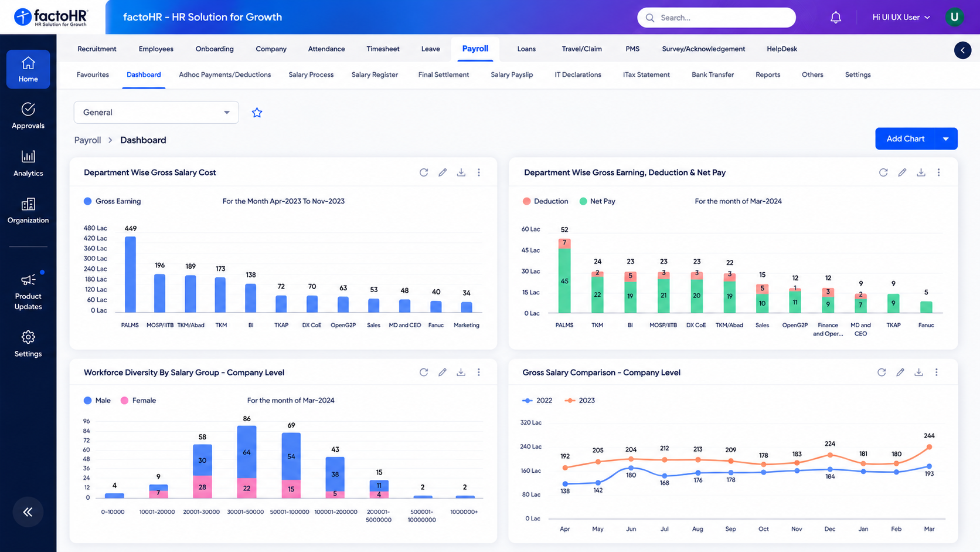Open Approvals in the sidebar
The height and width of the screenshot is (552, 980).
point(28,116)
